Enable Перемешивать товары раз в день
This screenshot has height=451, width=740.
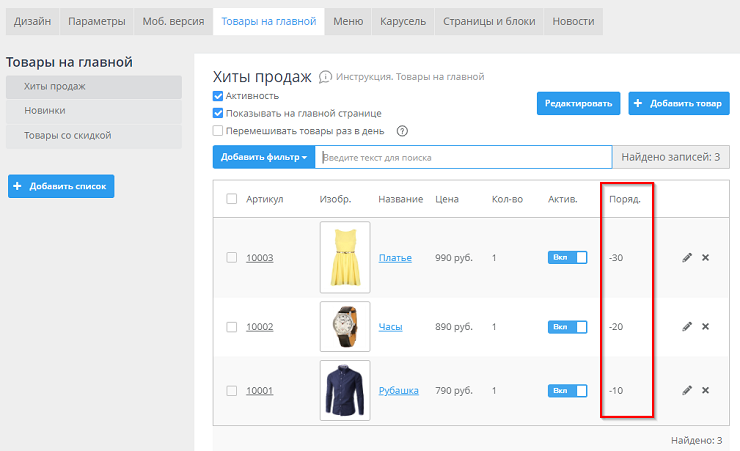pos(218,130)
